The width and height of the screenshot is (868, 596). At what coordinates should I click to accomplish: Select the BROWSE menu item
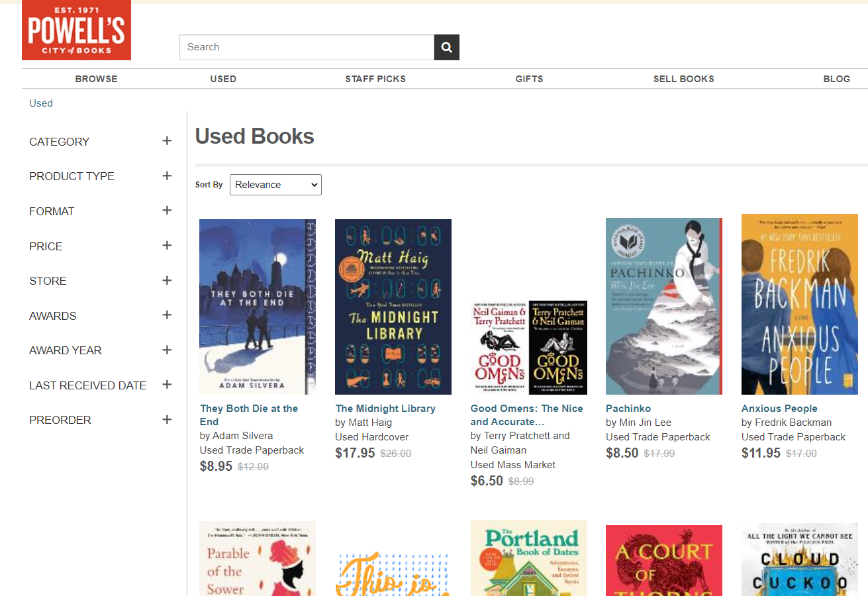tap(96, 78)
